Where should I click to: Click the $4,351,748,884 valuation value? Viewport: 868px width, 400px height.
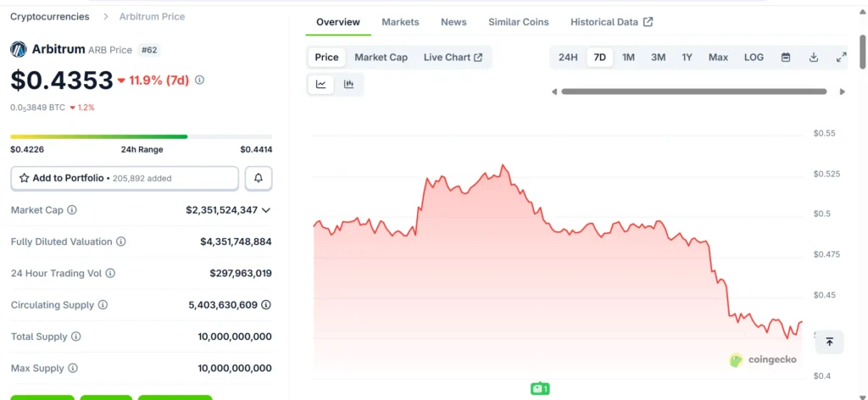(x=236, y=242)
